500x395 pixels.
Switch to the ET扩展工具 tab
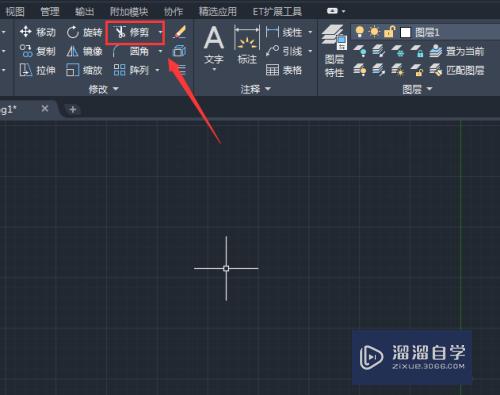click(277, 12)
